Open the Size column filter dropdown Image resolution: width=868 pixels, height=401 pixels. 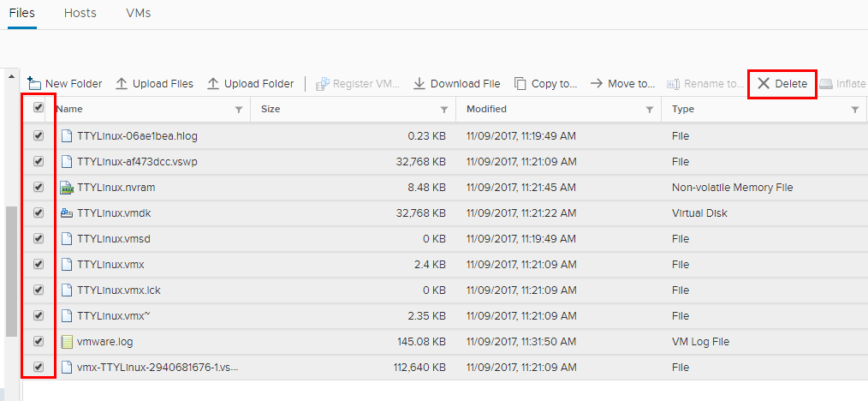pyautogui.click(x=444, y=110)
